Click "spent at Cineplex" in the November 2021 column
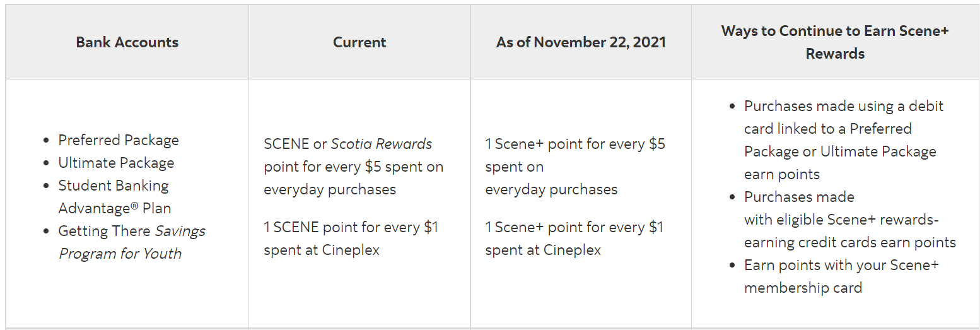This screenshot has height=330, width=980. [x=543, y=250]
